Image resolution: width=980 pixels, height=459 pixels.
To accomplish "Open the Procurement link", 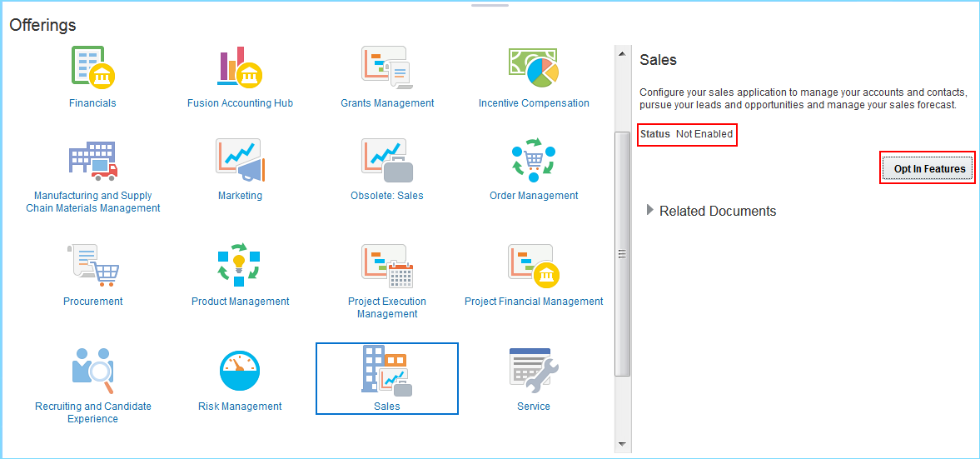I will click(x=92, y=302).
